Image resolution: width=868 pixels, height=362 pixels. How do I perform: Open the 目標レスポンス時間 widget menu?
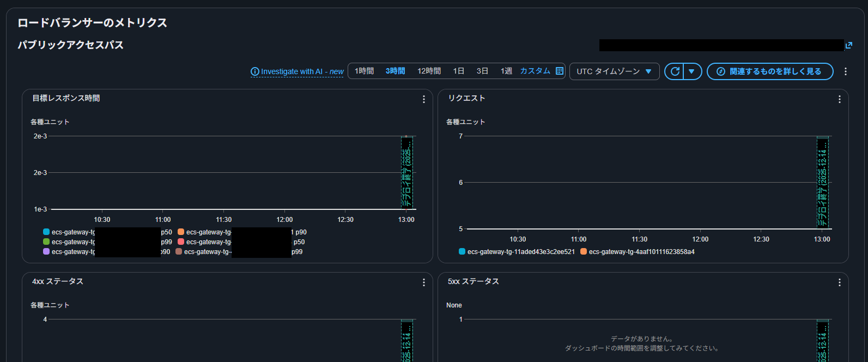pyautogui.click(x=423, y=99)
